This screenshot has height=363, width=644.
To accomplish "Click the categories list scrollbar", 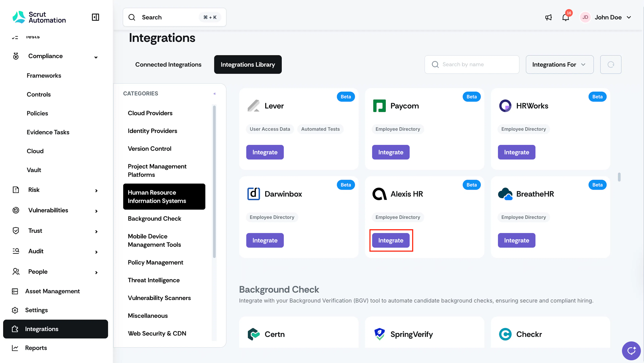I will point(214,182).
